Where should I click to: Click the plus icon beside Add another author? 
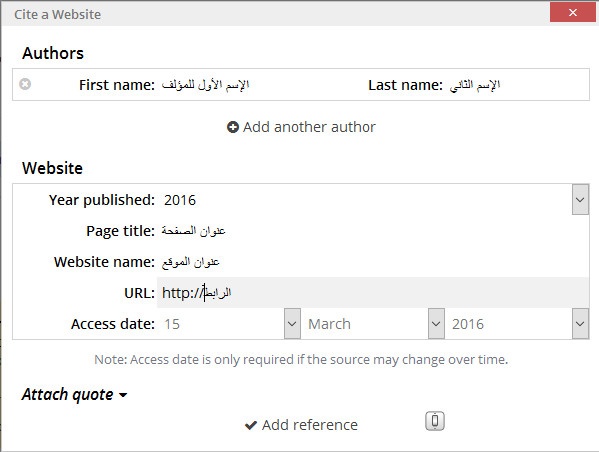[233, 127]
